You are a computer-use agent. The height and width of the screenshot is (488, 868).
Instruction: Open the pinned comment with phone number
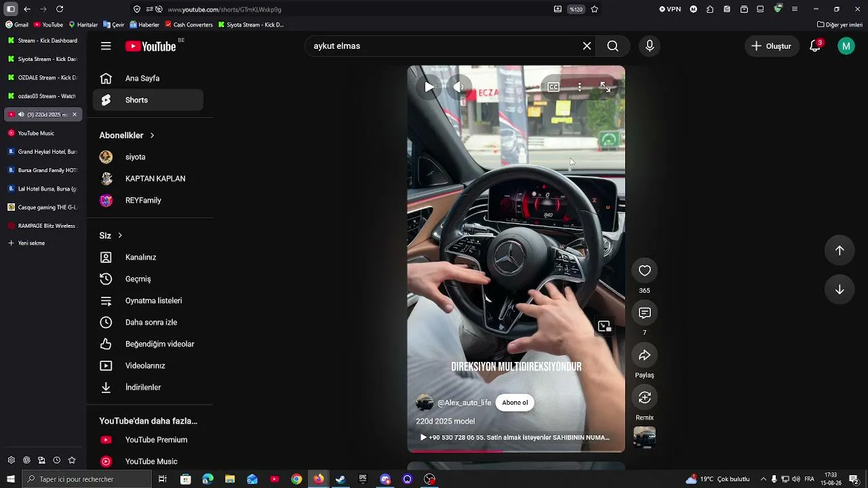click(515, 438)
